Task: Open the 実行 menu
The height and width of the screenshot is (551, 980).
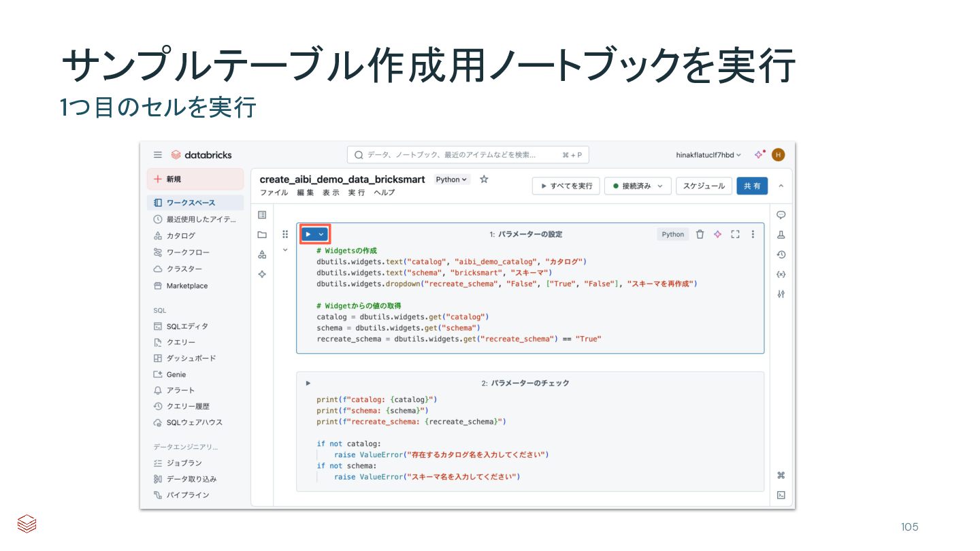Action: (357, 193)
